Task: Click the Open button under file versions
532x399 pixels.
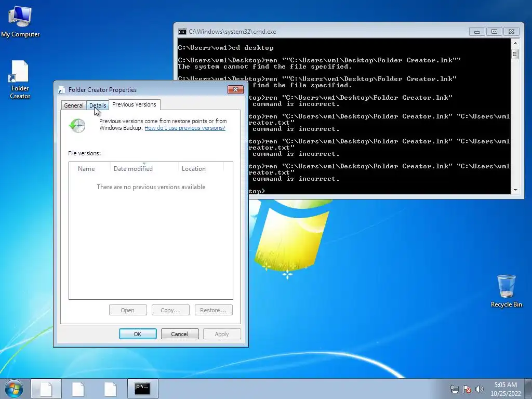Action: click(x=128, y=310)
